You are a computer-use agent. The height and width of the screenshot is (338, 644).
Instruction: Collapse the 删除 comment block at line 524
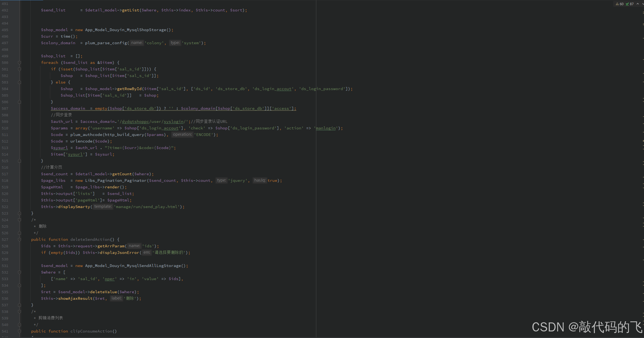pos(19,220)
